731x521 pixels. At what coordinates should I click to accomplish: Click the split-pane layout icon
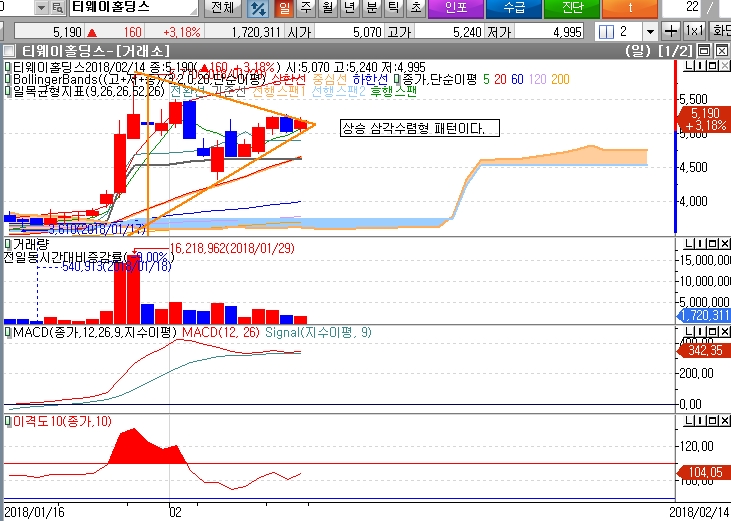pos(606,32)
